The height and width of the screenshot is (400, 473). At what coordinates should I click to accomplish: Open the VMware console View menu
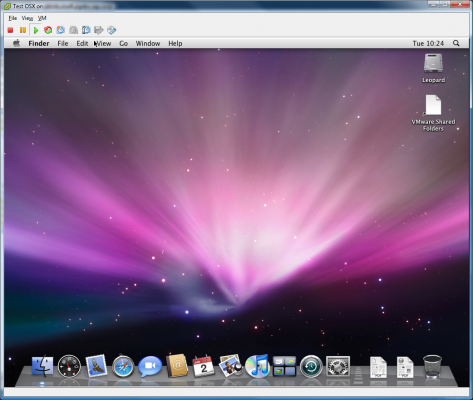[27, 18]
